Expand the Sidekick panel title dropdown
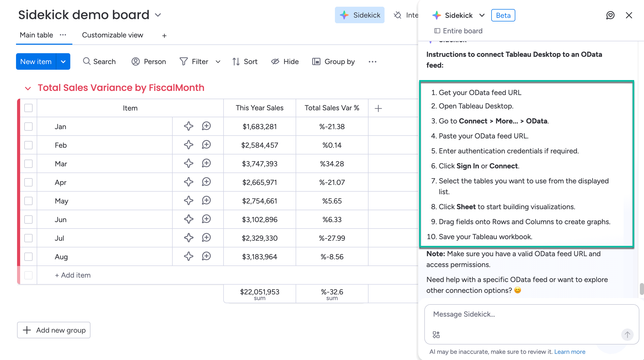644x360 pixels. (x=482, y=15)
